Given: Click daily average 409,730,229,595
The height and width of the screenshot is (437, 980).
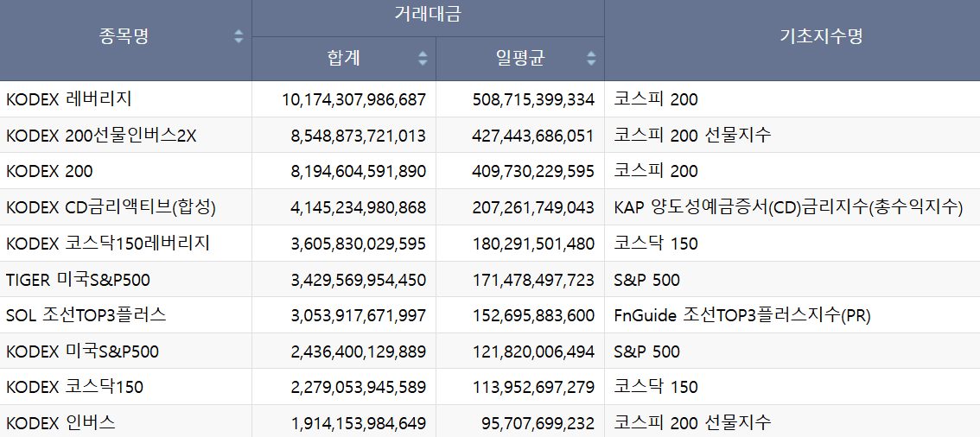Looking at the screenshot, I should [533, 172].
